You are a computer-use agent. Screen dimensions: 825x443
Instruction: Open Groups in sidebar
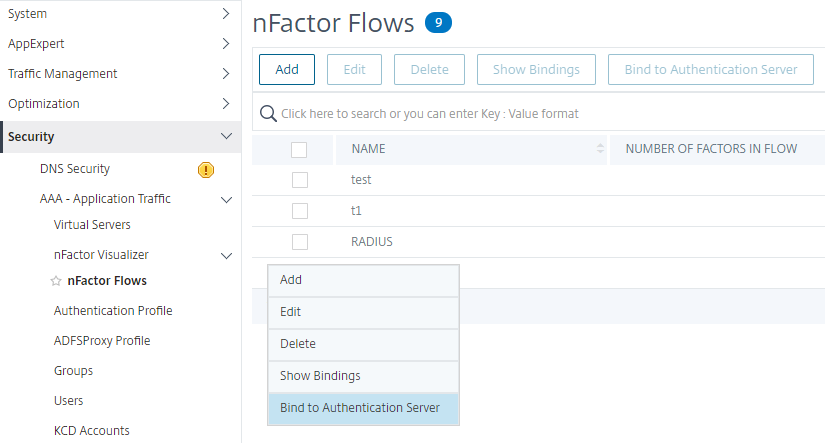click(73, 371)
